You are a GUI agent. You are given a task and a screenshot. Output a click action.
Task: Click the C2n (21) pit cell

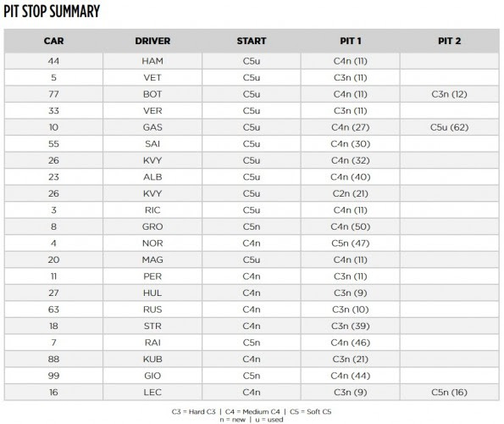(x=351, y=193)
